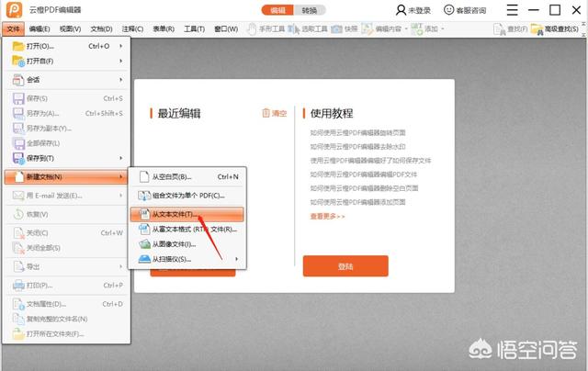Click the 复制完整的文件名(N) icon
This screenshot has width=588, height=371.
click(18, 319)
